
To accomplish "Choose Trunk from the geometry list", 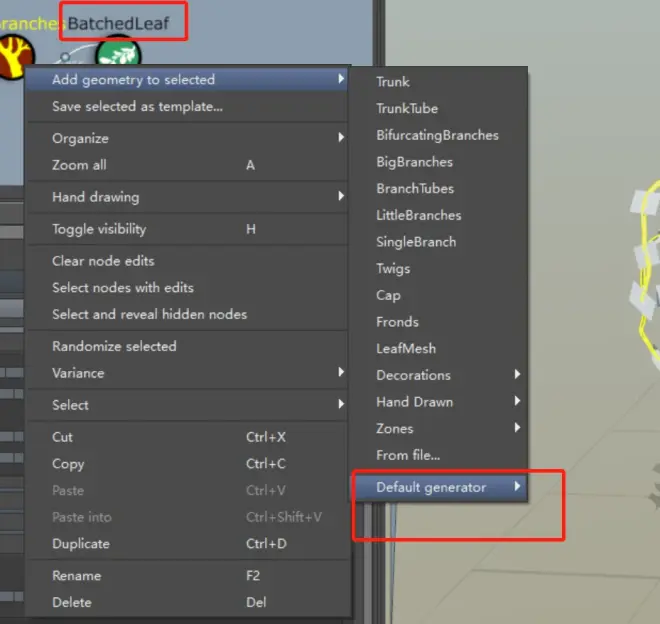I will click(x=393, y=82).
